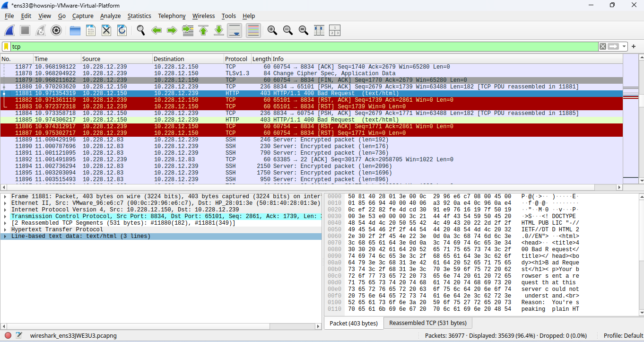The width and height of the screenshot is (644, 342).
Task: Open expert information from status bar
Action: (x=8, y=335)
